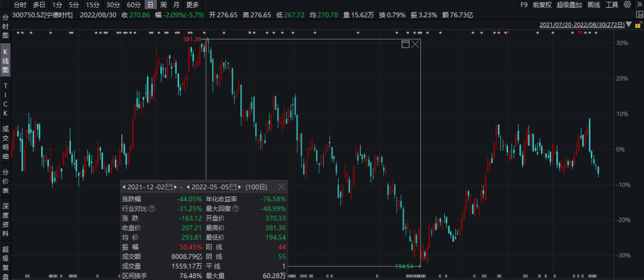Open calendar picker for start date 2021-12-02
644x280 pixels.
(169, 187)
